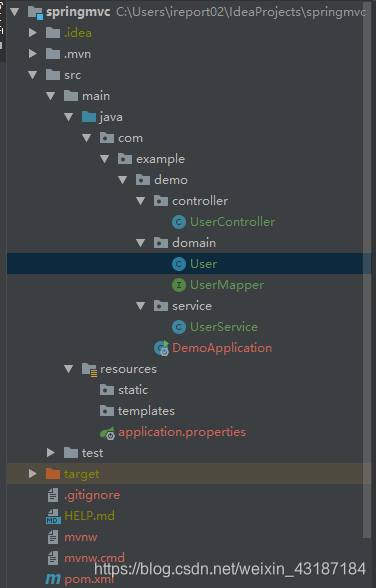This screenshot has height=588, width=376.
Task: Click the application.properties Spring config icon
Action: (x=107, y=433)
